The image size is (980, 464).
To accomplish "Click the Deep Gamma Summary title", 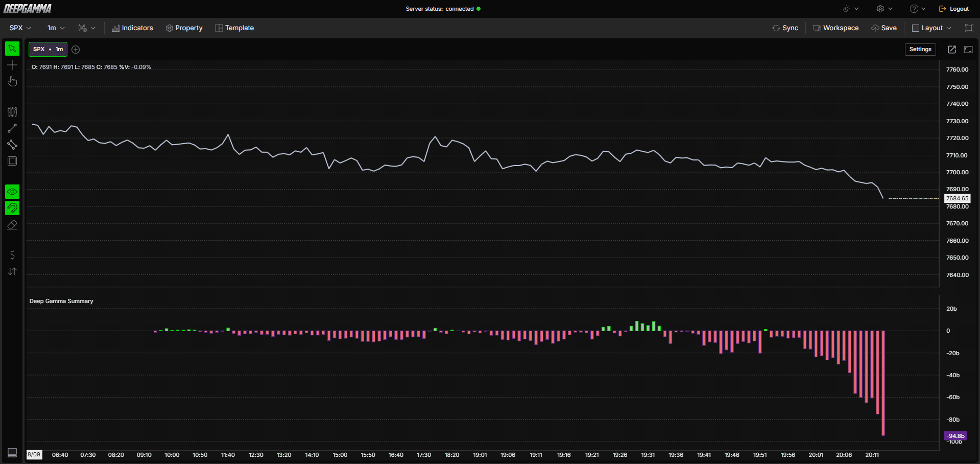I will (x=61, y=301).
